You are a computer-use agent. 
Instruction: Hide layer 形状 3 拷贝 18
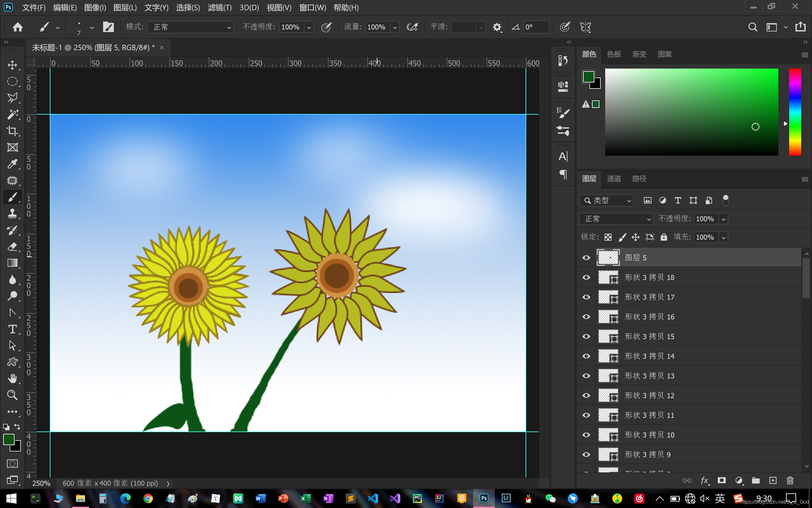coord(586,277)
